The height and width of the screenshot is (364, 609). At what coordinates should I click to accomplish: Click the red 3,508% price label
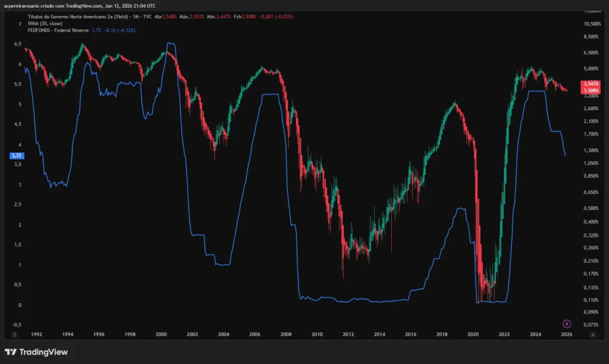point(592,91)
